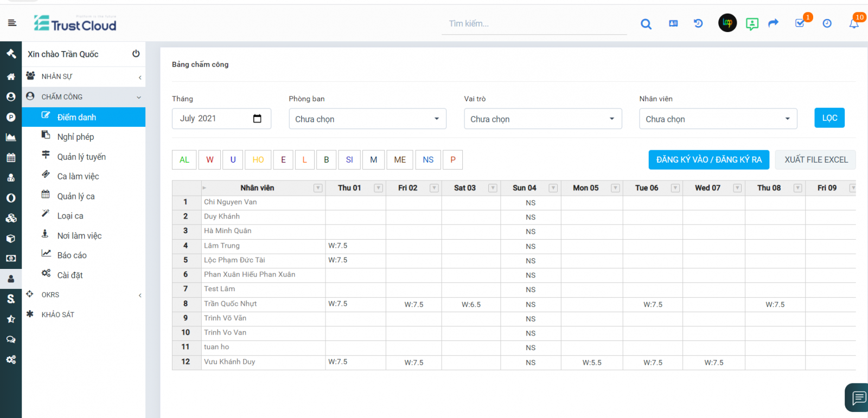The image size is (868, 418).
Task: Click the Tìm kiếm search field
Action: point(534,24)
